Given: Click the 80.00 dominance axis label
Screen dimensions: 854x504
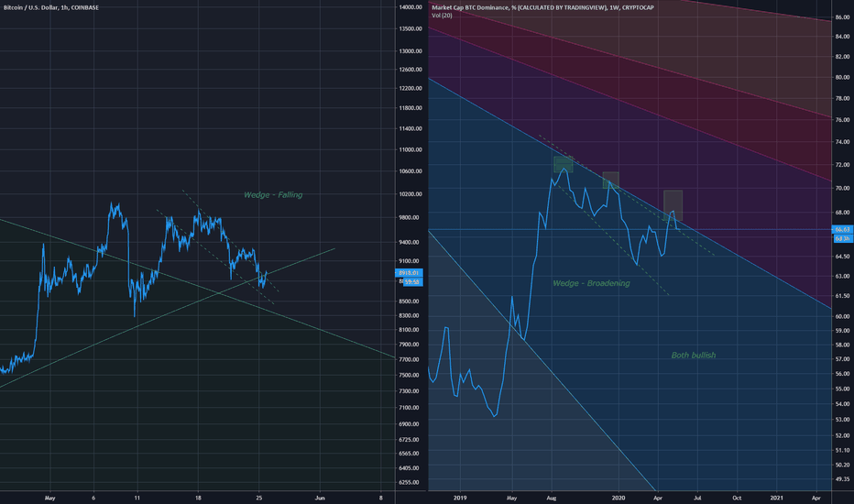Looking at the screenshot, I should coord(843,77).
